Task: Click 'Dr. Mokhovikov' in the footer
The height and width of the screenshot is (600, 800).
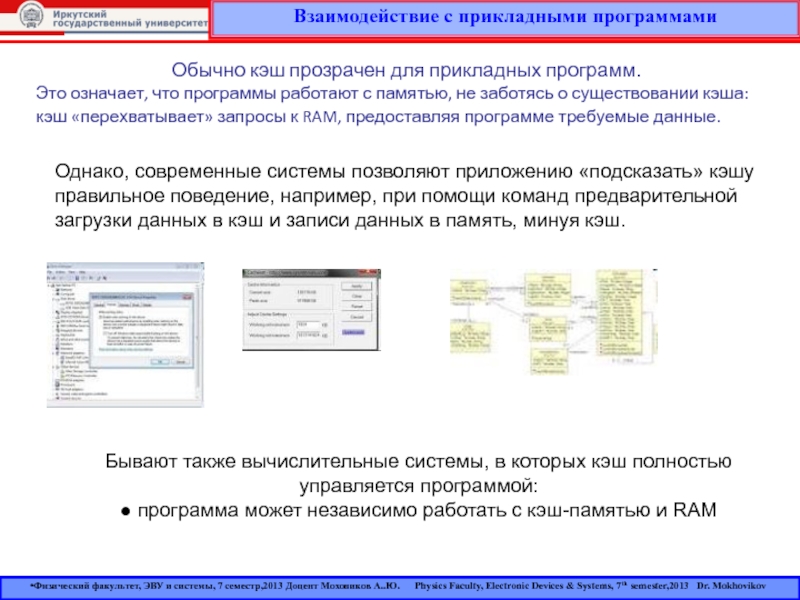Action: [x=731, y=586]
